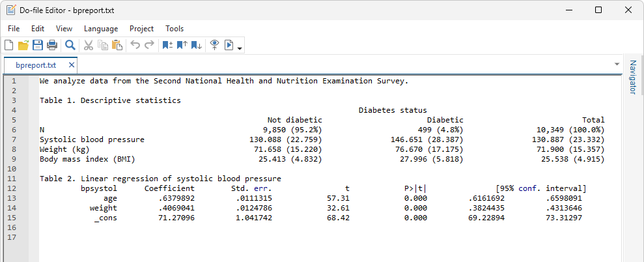Open a file with the folder icon
The width and height of the screenshot is (644, 262).
tap(23, 45)
